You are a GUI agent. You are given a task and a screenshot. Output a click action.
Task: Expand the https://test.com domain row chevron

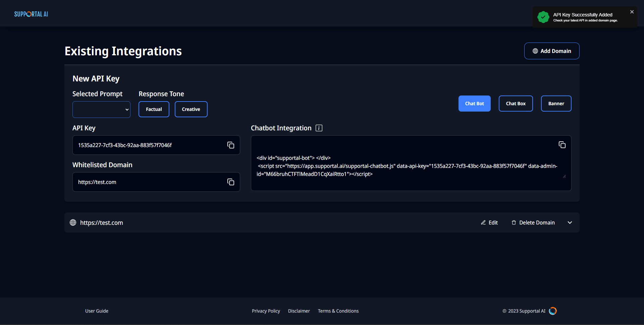click(570, 222)
